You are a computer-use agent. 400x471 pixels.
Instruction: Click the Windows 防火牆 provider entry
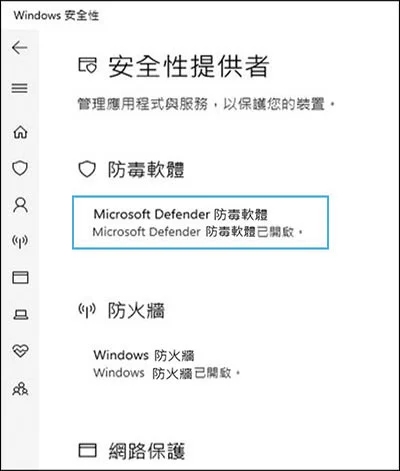[x=167, y=364]
